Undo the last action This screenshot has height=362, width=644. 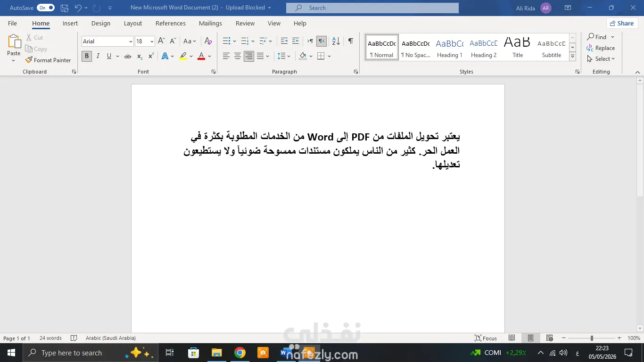(78, 8)
